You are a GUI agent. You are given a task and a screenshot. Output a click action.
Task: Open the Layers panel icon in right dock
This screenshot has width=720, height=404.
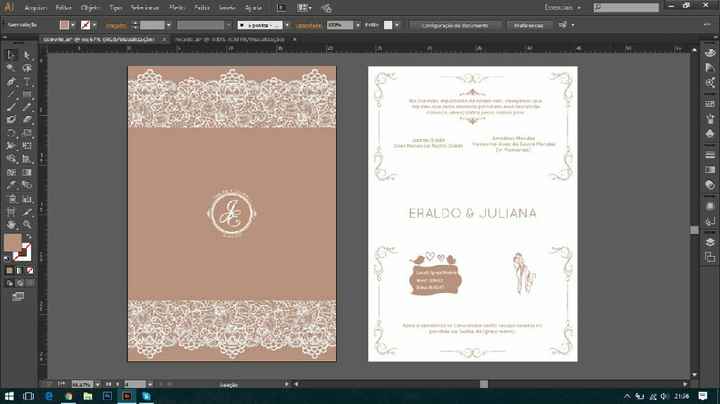[x=710, y=242]
